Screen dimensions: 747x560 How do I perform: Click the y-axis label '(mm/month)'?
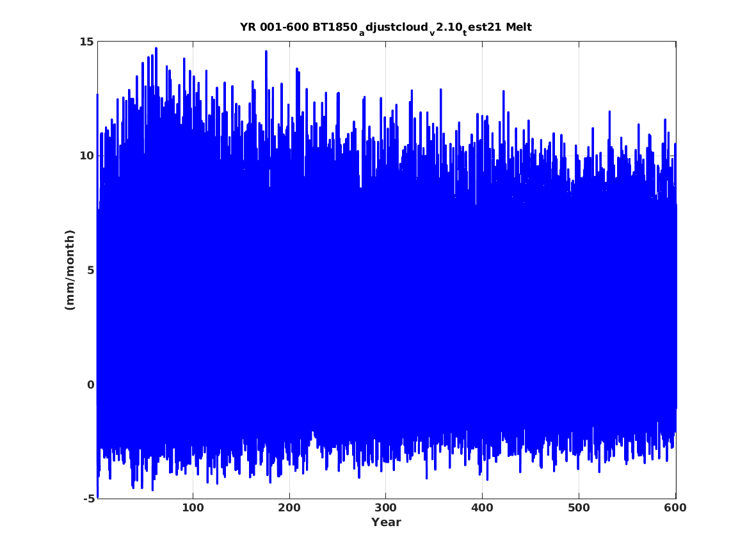(70, 270)
